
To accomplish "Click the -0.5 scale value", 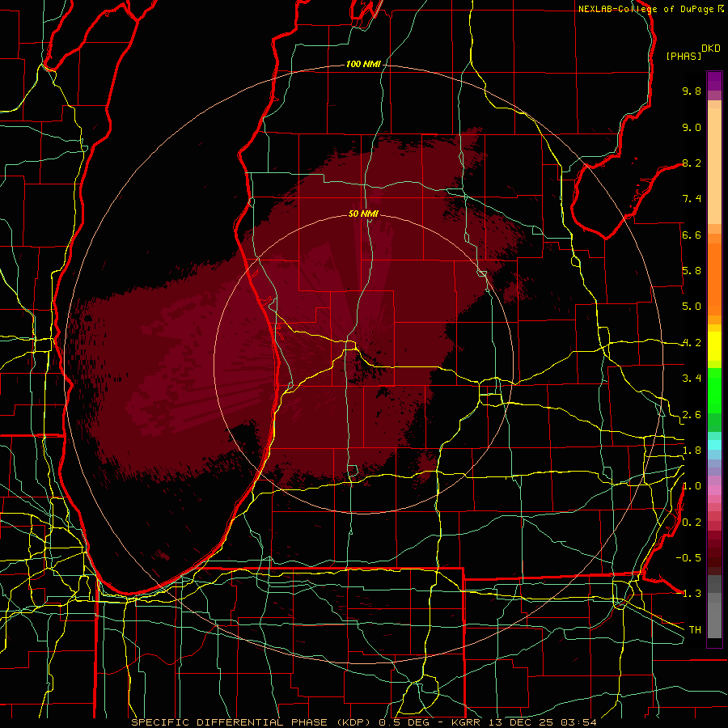I will (x=688, y=558).
